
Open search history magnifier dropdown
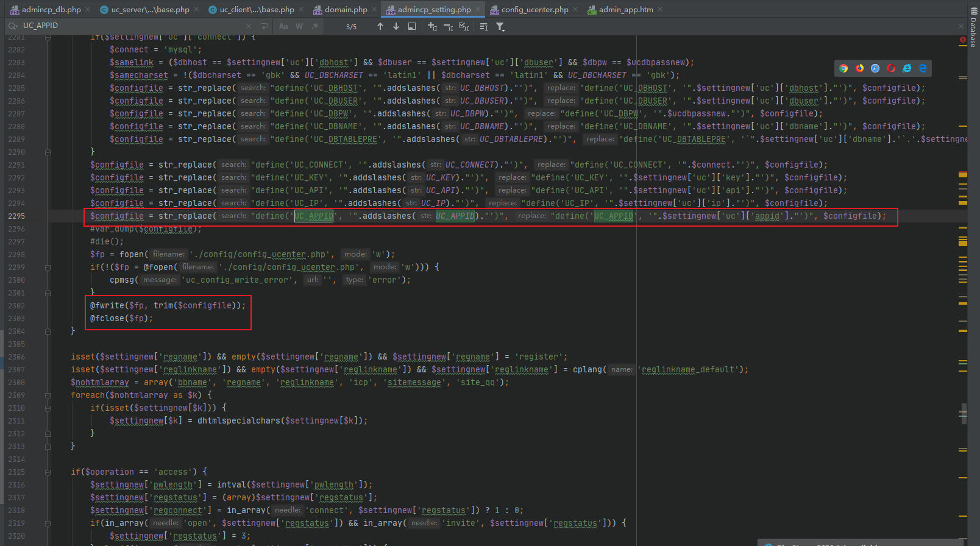(x=13, y=26)
